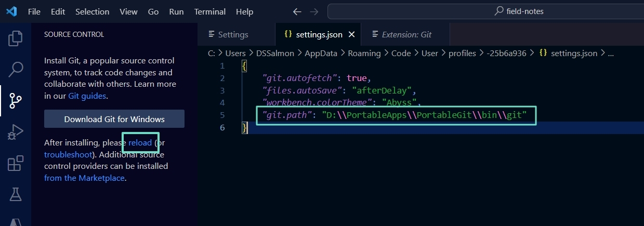Click the Roaming breadcrumb segment
This screenshot has width=644, height=226.
click(364, 53)
